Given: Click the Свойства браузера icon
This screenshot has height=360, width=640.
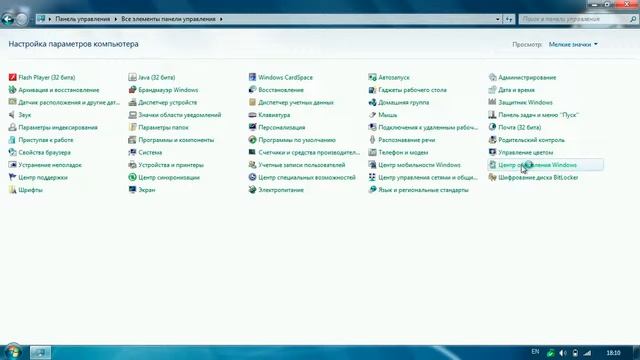Looking at the screenshot, I should [x=13, y=152].
